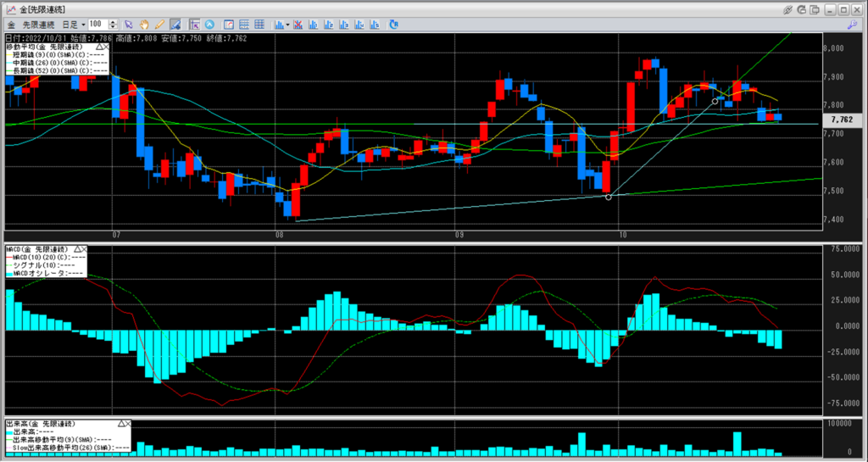Viewport: 868px width, 462px height.
Task: Open the wrench settings icon
Action: click(x=853, y=25)
